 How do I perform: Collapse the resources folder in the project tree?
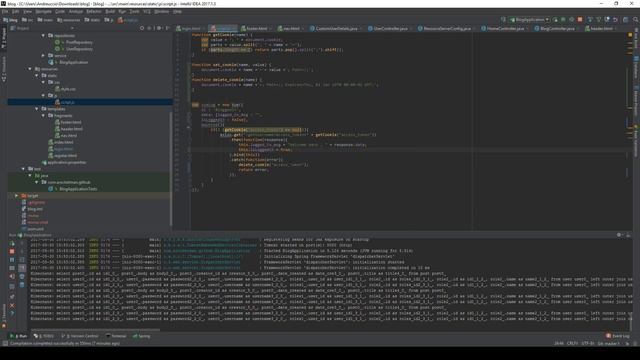[30, 69]
